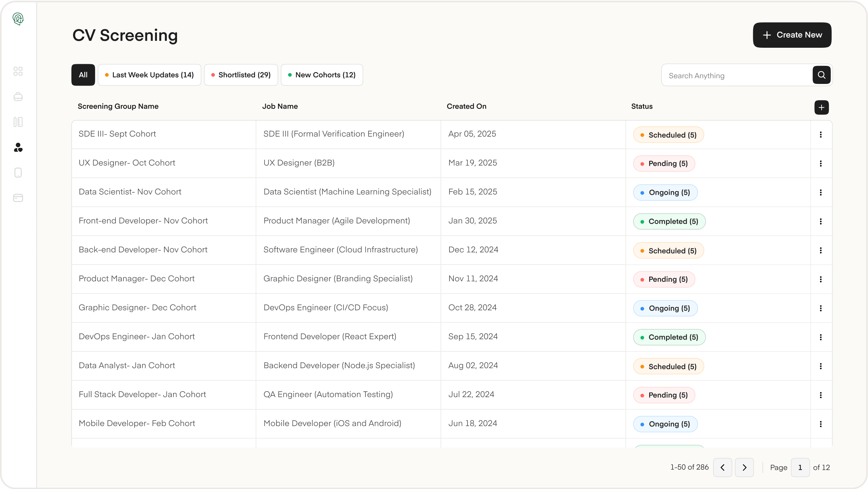Filter by Last Week Updates (14)

[149, 75]
